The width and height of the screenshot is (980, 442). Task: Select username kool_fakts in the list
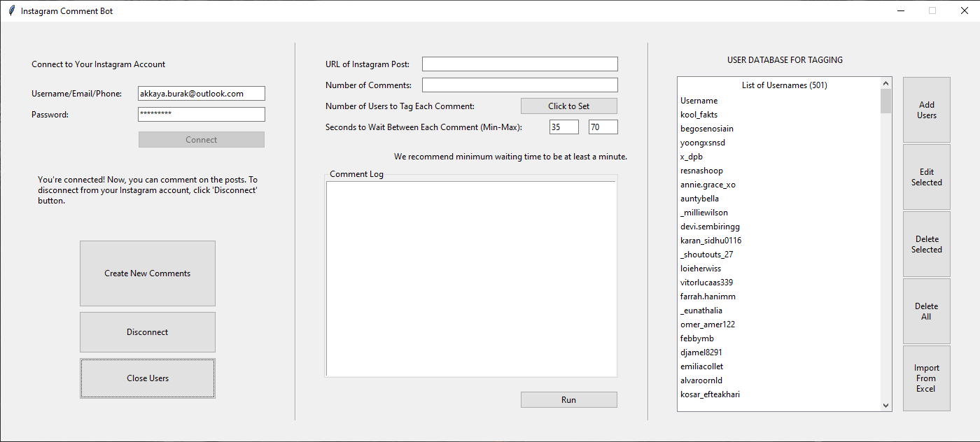[699, 114]
